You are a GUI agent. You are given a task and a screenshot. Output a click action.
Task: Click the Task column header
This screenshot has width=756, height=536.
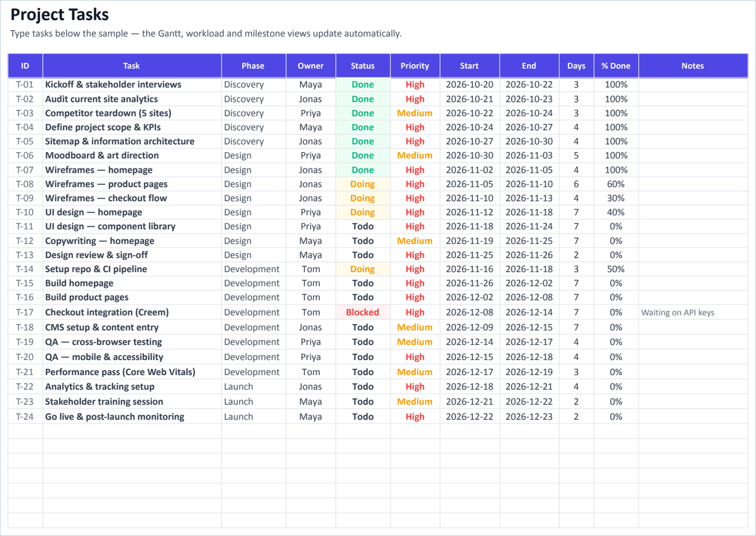click(131, 65)
